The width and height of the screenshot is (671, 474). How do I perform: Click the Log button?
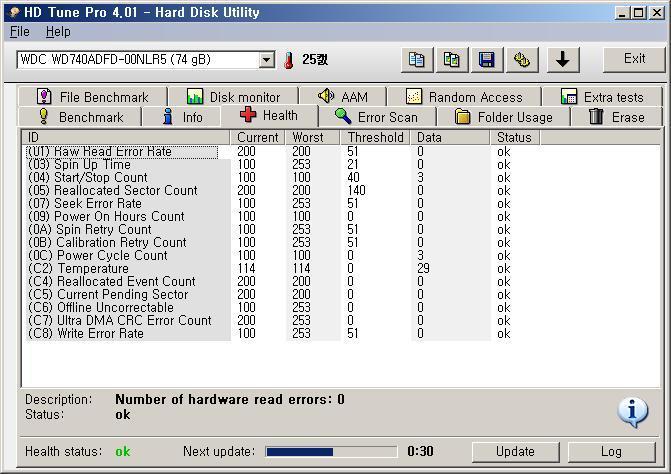(x=611, y=452)
